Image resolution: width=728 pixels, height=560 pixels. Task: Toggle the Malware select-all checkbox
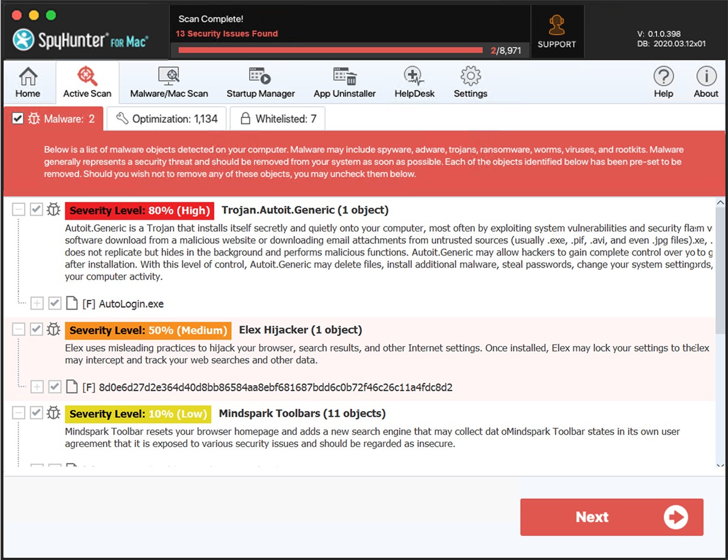[17, 118]
